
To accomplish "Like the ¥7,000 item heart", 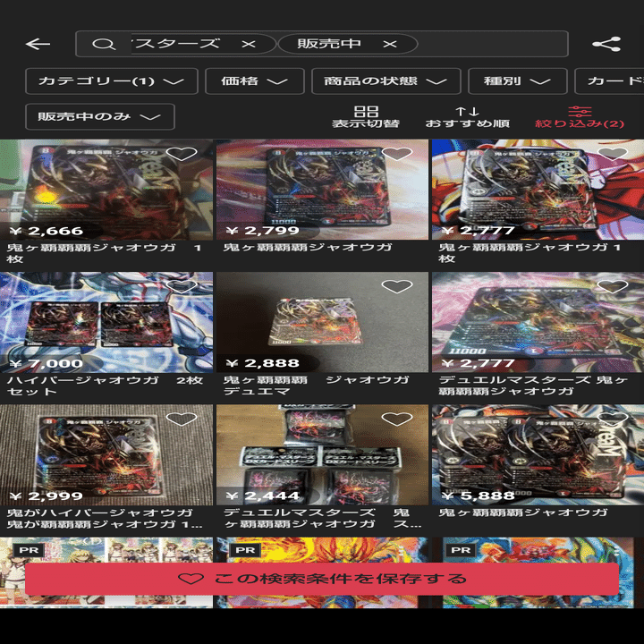I will tap(182, 286).
